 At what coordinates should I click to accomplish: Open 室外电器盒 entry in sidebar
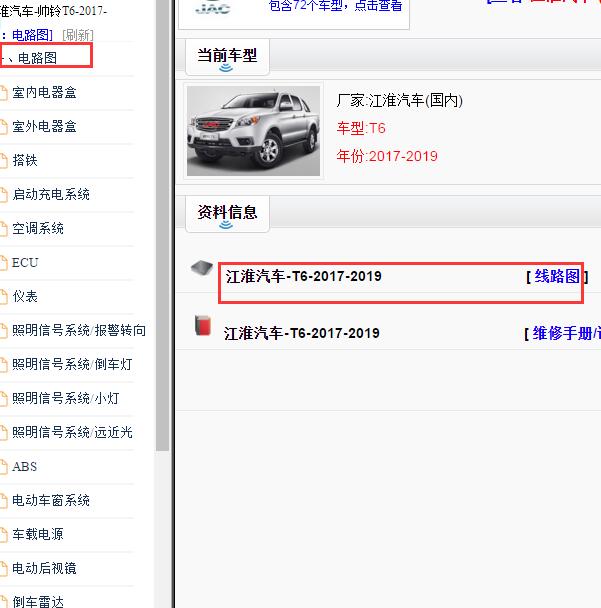44,126
